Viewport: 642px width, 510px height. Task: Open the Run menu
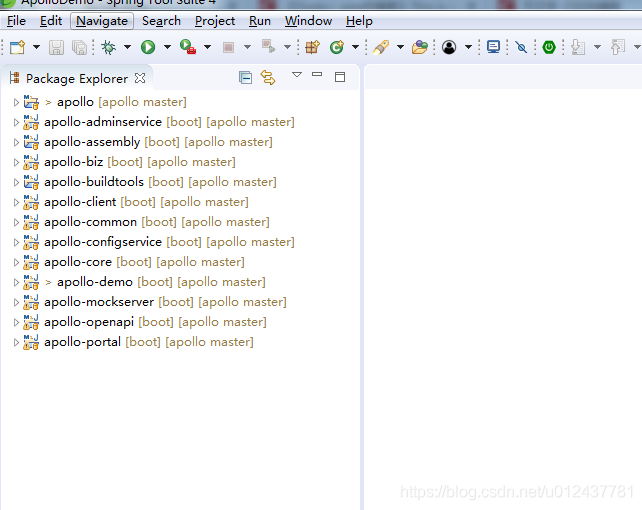point(260,21)
